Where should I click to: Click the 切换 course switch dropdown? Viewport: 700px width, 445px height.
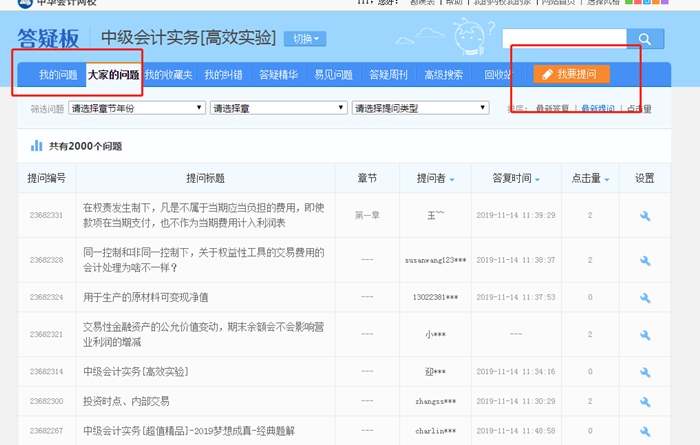pyautogui.click(x=304, y=39)
